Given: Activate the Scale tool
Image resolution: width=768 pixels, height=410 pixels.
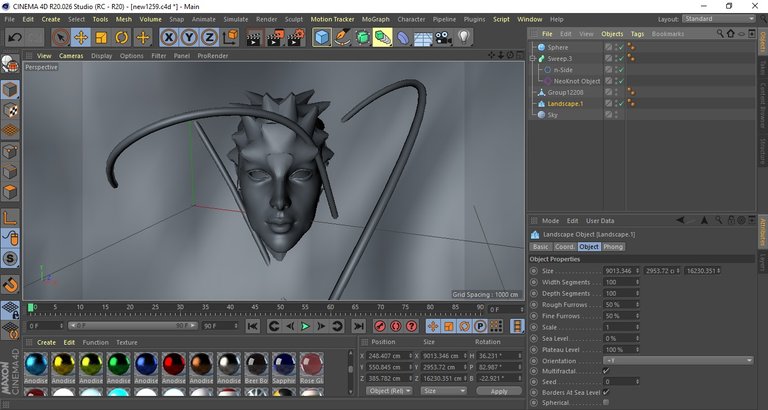Looking at the screenshot, I should (x=101, y=37).
